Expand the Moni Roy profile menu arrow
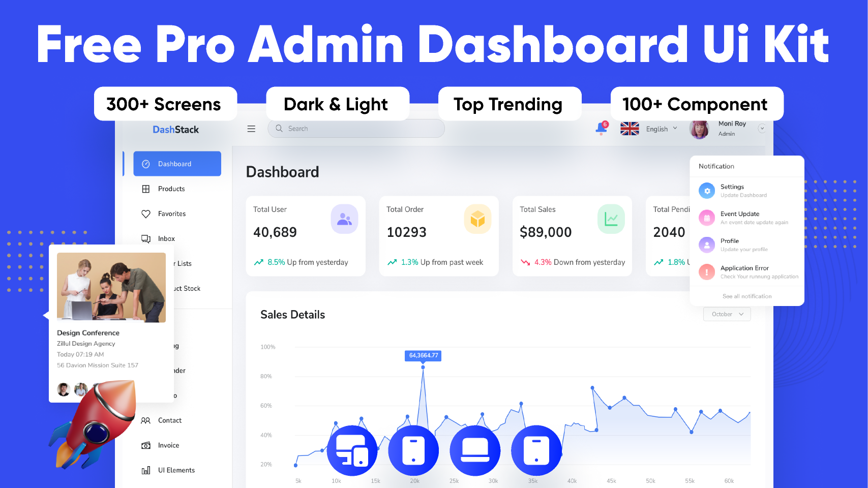Screen dimensions: 868x488 [761, 129]
